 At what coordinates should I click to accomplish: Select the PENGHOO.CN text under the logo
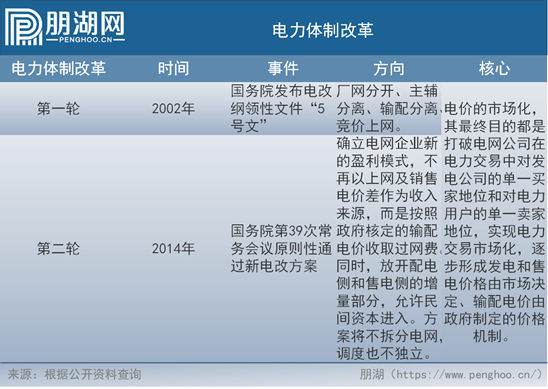(x=86, y=40)
